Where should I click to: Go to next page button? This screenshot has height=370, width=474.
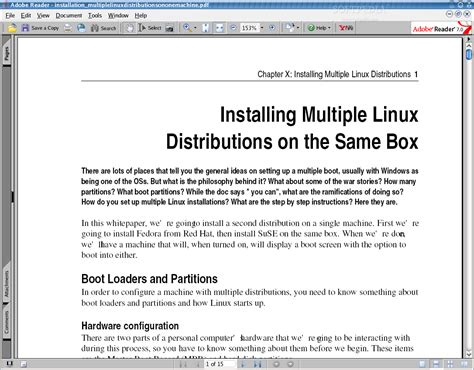pyautogui.click(x=243, y=364)
